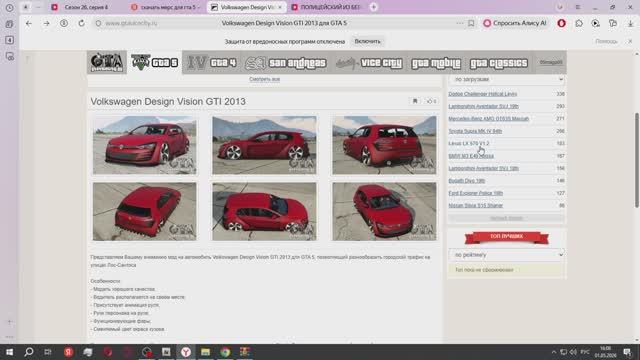This screenshot has height=360, width=640.
Task: Open browser history clock icon in sidebar
Action: 9,7
